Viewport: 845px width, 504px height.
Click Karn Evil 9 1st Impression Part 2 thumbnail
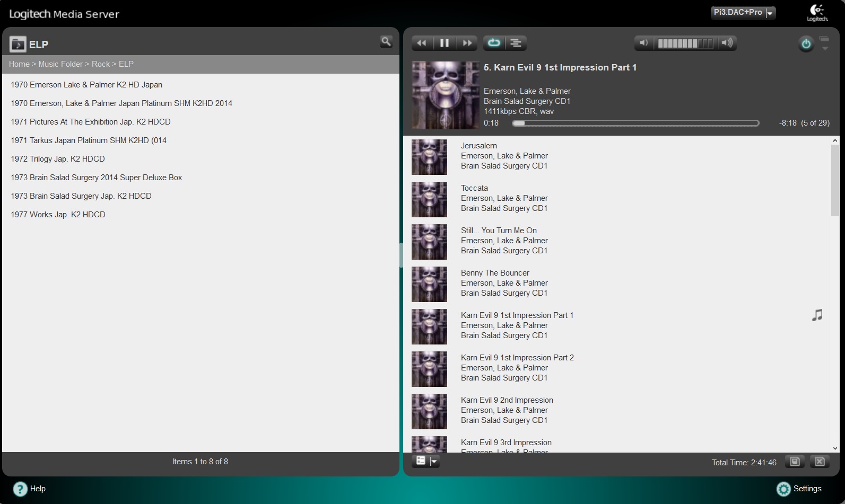tap(430, 369)
